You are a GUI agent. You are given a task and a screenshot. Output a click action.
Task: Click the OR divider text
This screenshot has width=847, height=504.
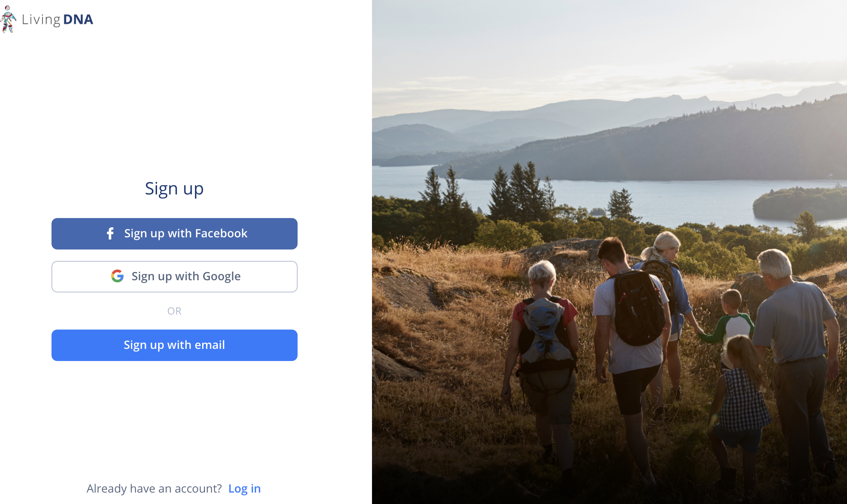pos(175,311)
